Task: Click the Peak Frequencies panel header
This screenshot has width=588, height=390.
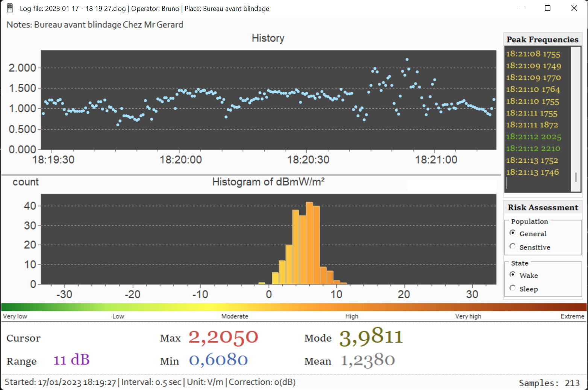Action: pyautogui.click(x=543, y=39)
